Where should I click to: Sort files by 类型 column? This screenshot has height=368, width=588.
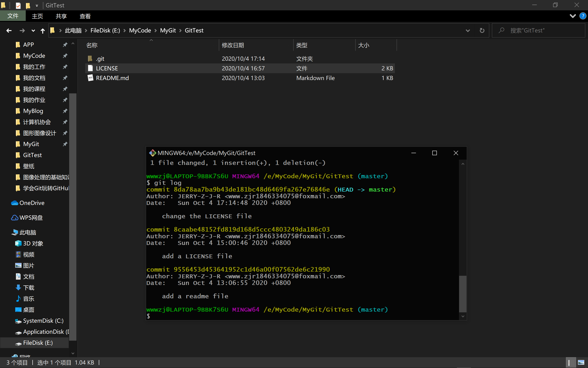(x=324, y=45)
